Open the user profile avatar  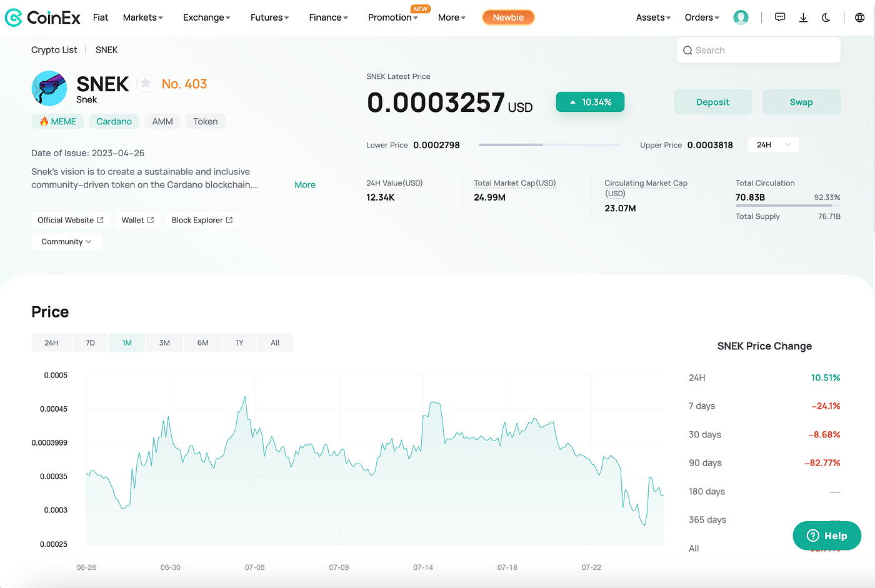pyautogui.click(x=741, y=17)
